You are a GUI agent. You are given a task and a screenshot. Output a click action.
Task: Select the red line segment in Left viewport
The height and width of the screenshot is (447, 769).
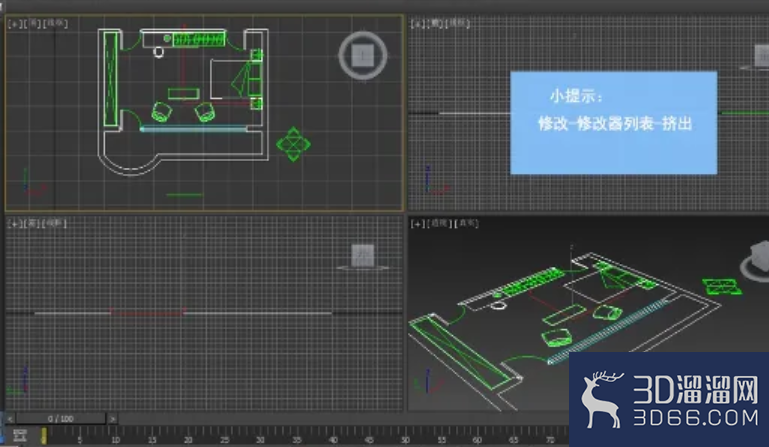tap(147, 312)
